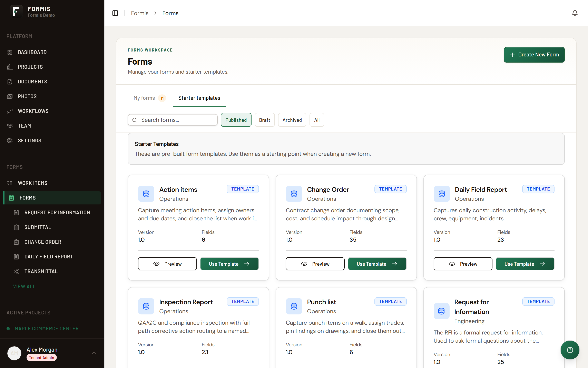
Task: Switch to the My forms tab
Action: [x=149, y=98]
